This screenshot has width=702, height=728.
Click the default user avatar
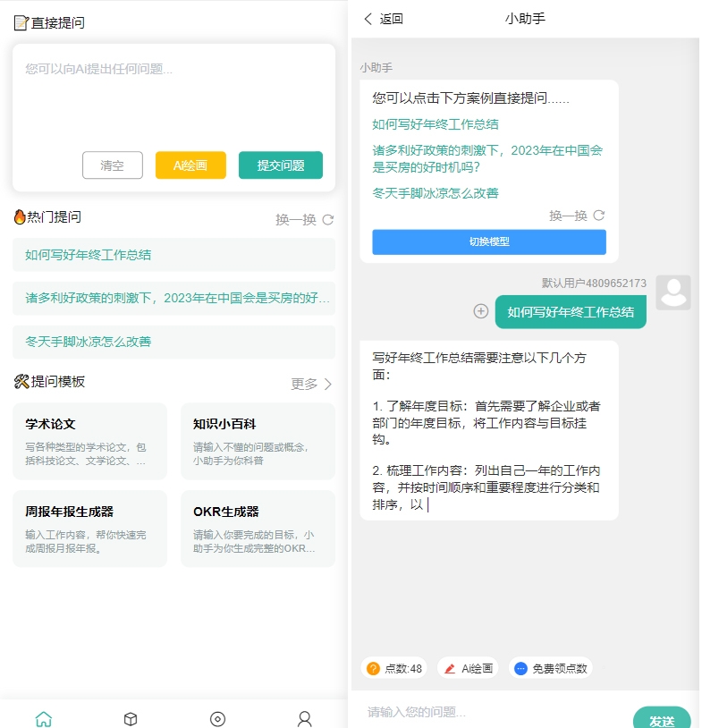(673, 292)
